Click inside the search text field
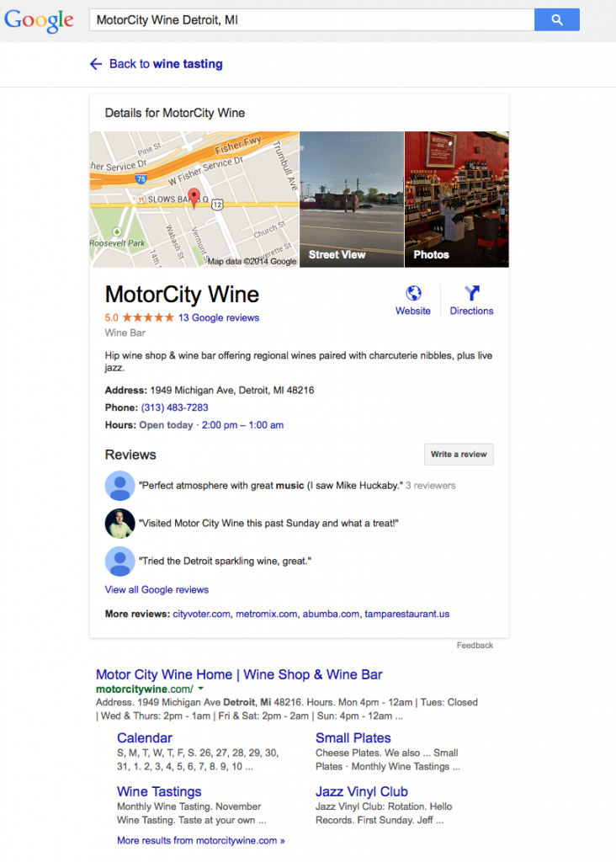Screen dimensions: 616x862 point(311,20)
